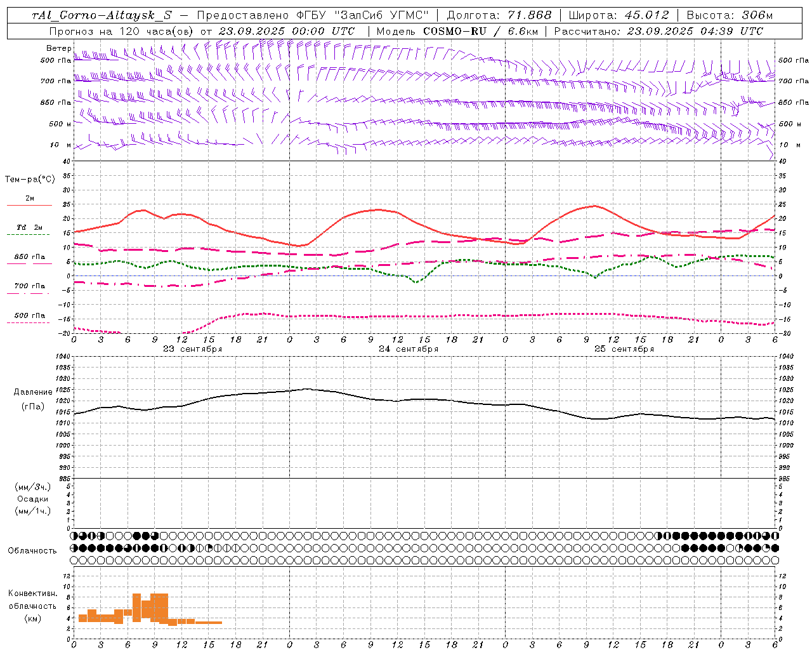Click the dash-dot 700 гПа temperature legend line
This screenshot has width=812, height=650.
[x=29, y=293]
